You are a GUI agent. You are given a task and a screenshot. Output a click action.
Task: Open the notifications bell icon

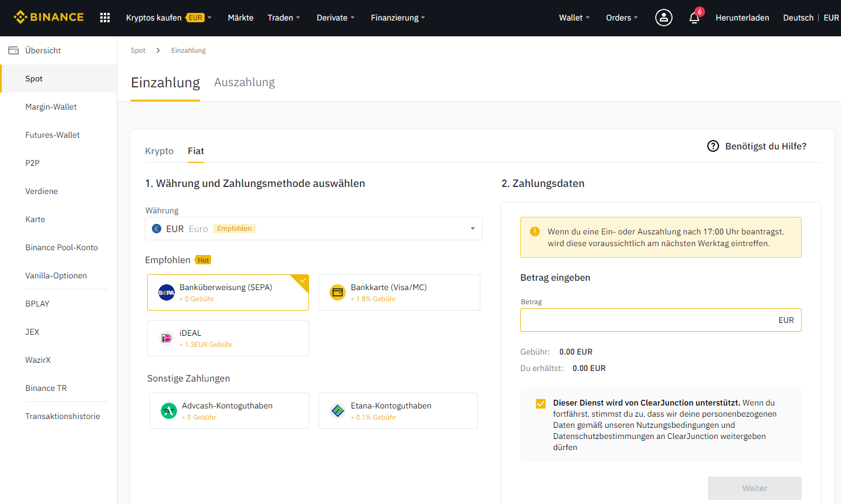[694, 18]
